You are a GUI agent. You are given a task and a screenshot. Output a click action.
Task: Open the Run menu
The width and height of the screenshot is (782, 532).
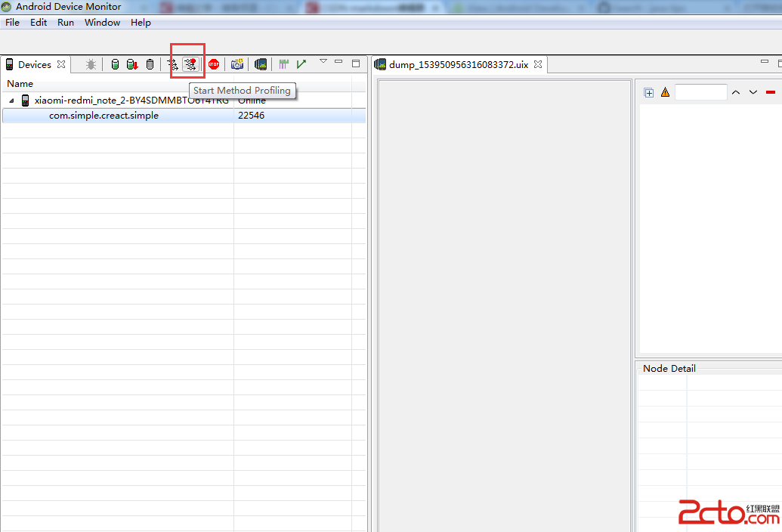click(65, 23)
